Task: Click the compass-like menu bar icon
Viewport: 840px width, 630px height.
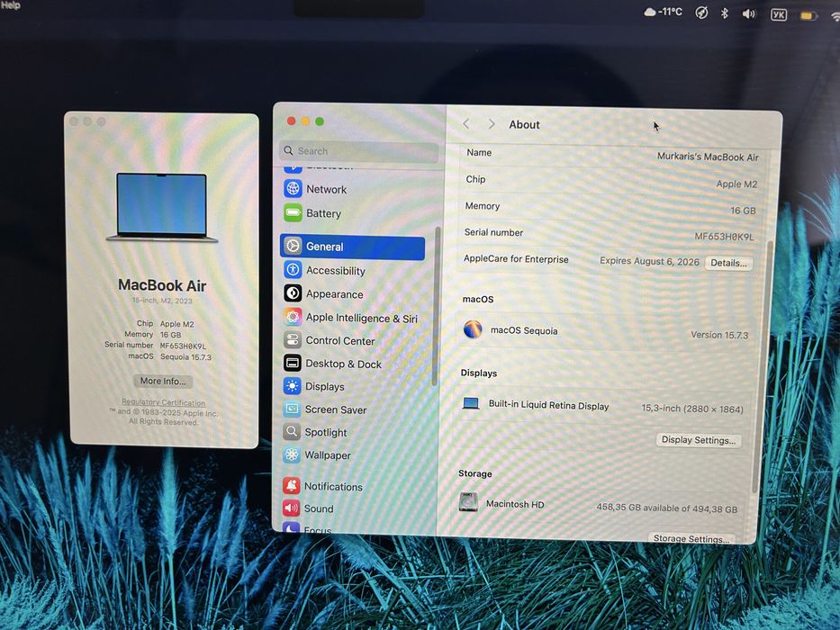Action: pos(701,13)
